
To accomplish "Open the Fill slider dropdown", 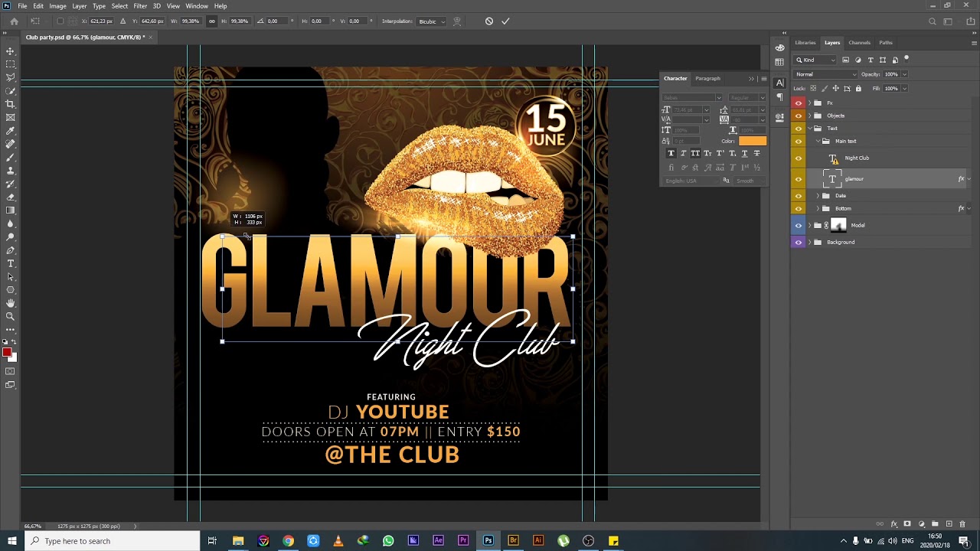I will [904, 89].
